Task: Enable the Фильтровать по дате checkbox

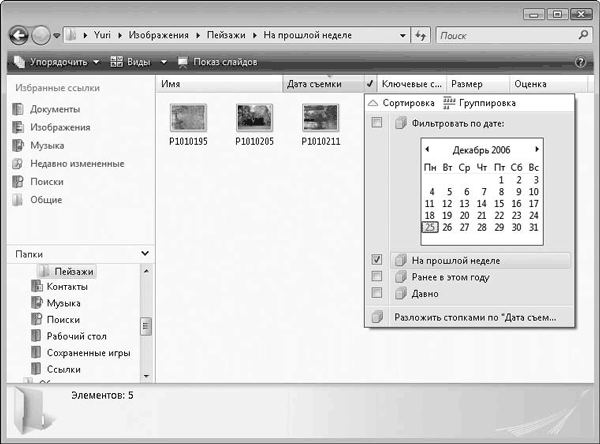Action: click(x=377, y=123)
